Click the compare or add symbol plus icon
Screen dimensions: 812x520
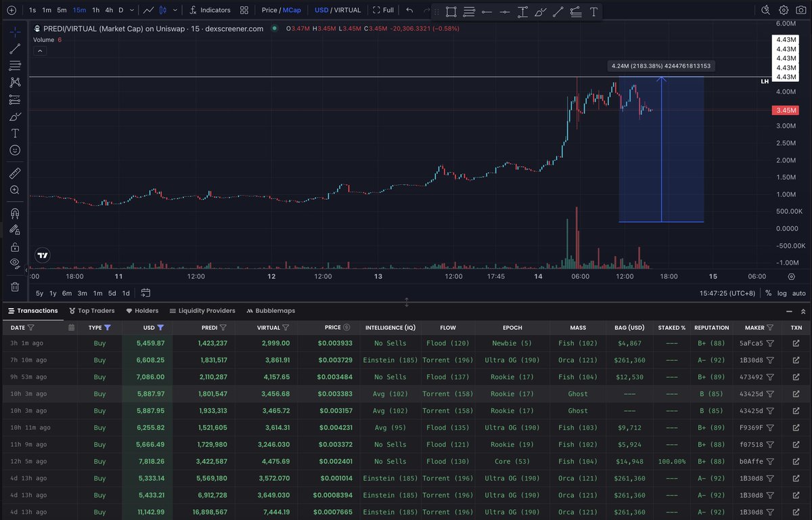[x=12, y=10]
